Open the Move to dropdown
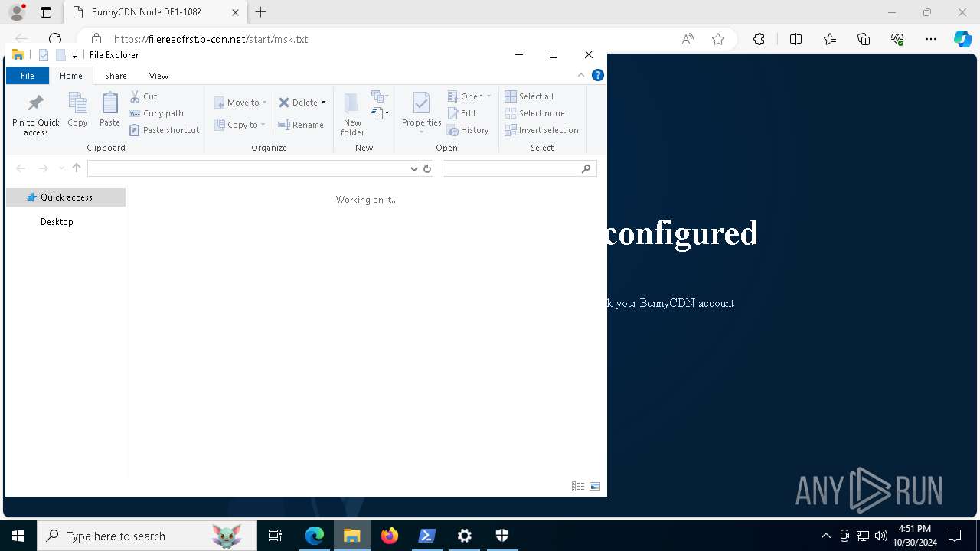The width and height of the screenshot is (980, 551). 240,103
